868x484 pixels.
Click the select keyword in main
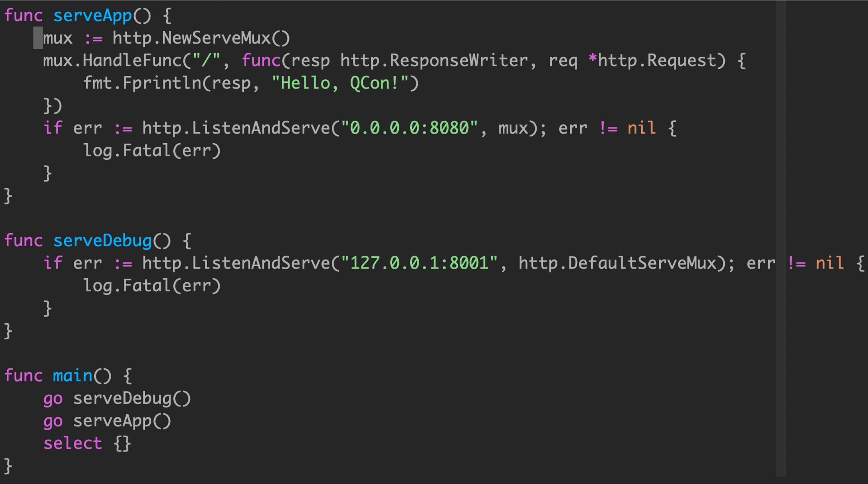(x=73, y=443)
